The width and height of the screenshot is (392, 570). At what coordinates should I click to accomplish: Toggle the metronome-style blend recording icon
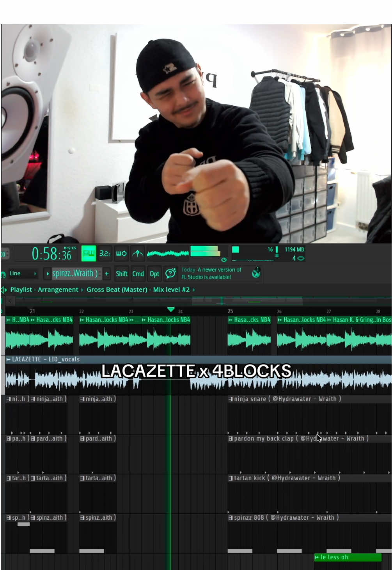[x=137, y=254]
